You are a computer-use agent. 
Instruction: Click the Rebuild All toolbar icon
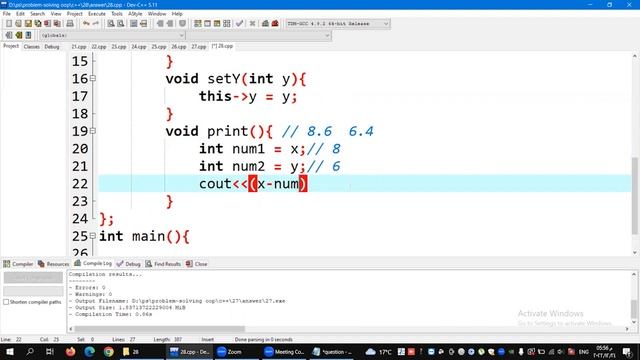227,24
